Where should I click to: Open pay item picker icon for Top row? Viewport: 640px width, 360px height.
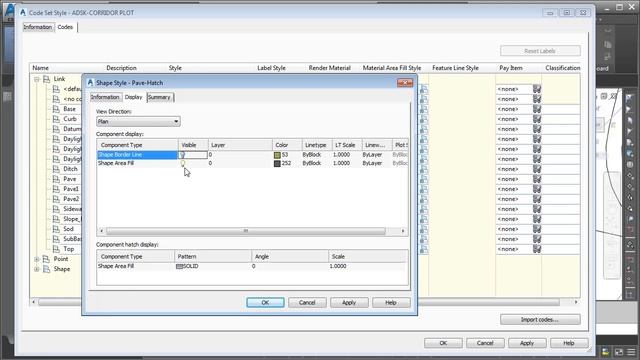pos(537,249)
